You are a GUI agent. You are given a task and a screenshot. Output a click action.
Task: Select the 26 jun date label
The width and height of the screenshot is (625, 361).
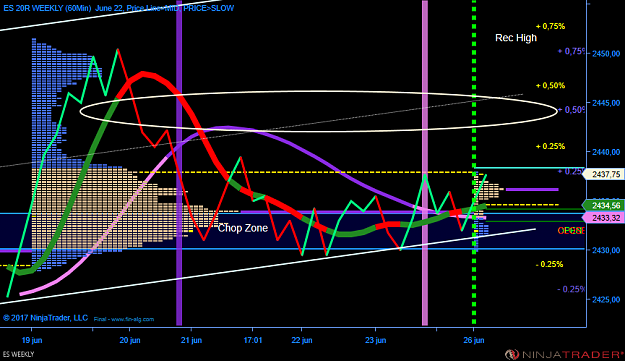coord(474,340)
